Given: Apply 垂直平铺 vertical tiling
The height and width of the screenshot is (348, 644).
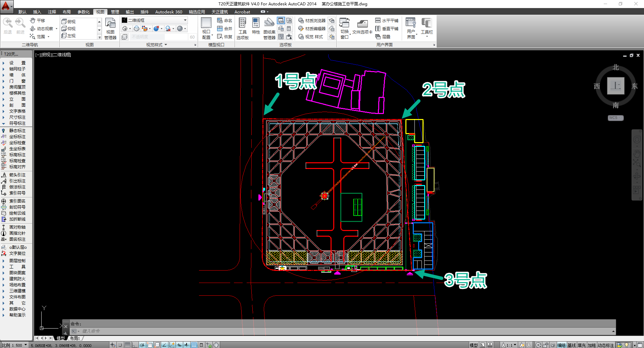Looking at the screenshot, I should click(387, 28).
